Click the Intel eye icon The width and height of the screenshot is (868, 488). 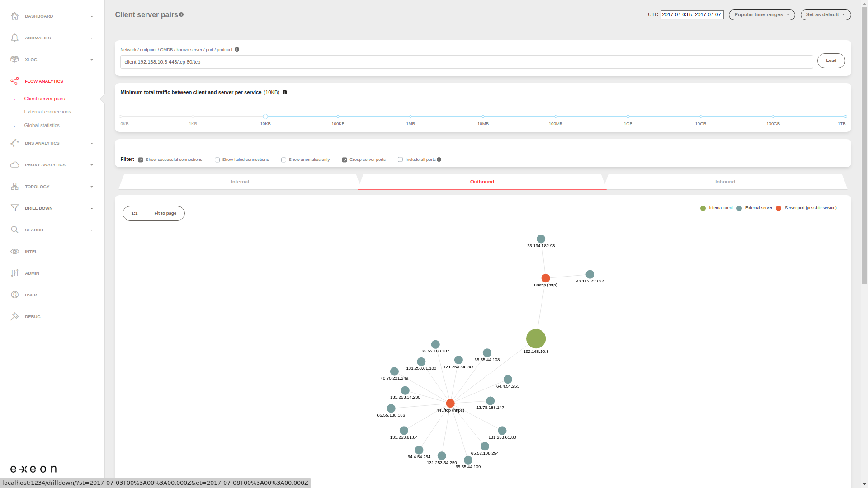click(x=14, y=252)
